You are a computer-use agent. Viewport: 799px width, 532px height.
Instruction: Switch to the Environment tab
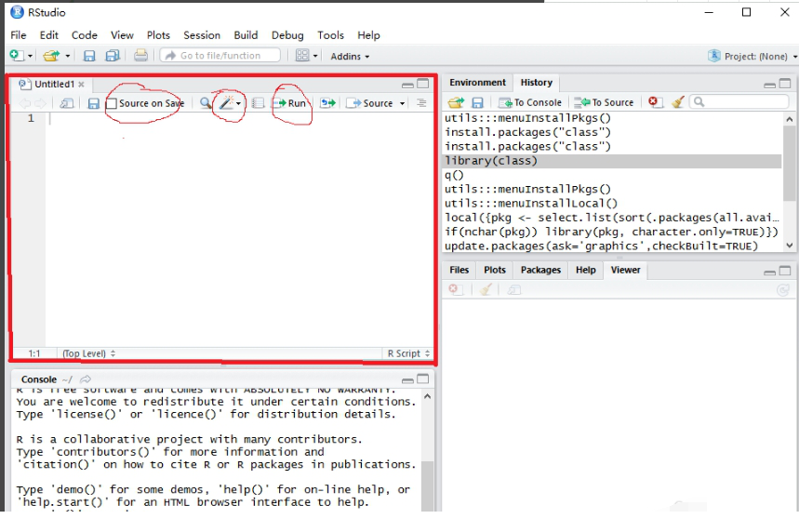point(477,83)
